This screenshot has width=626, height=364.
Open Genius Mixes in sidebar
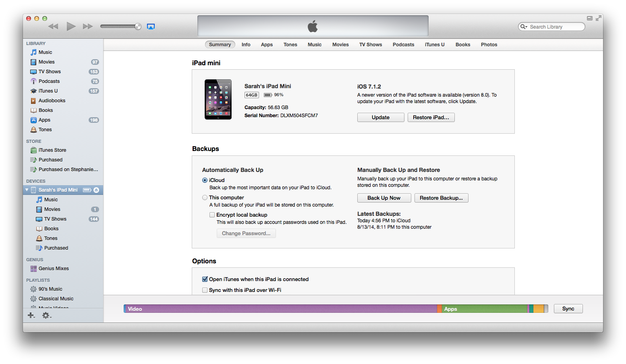point(53,269)
